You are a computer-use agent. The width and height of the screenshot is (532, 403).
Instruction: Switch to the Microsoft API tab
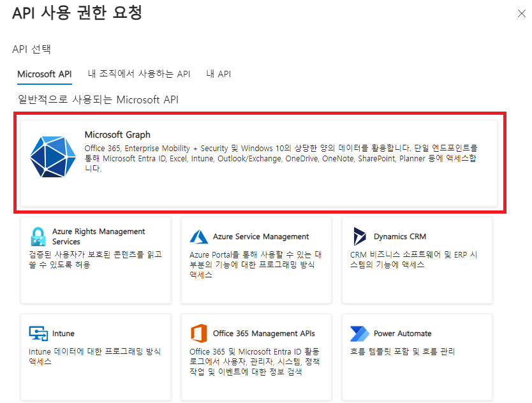pyautogui.click(x=45, y=74)
